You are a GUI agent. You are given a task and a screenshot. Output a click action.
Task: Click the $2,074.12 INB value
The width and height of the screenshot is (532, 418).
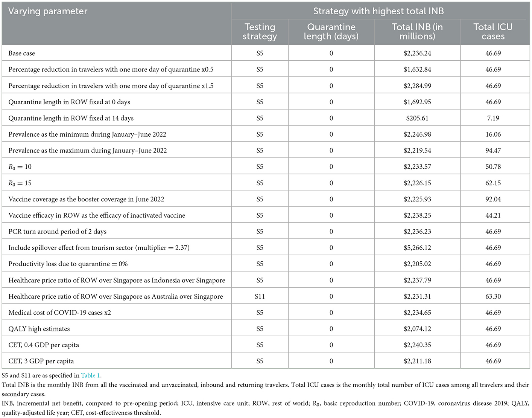[x=417, y=329]
